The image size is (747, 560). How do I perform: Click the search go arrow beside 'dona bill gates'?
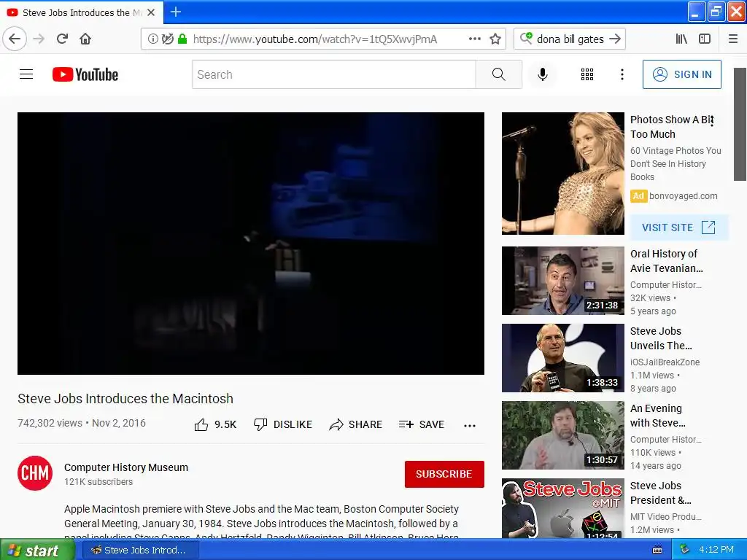tap(615, 39)
